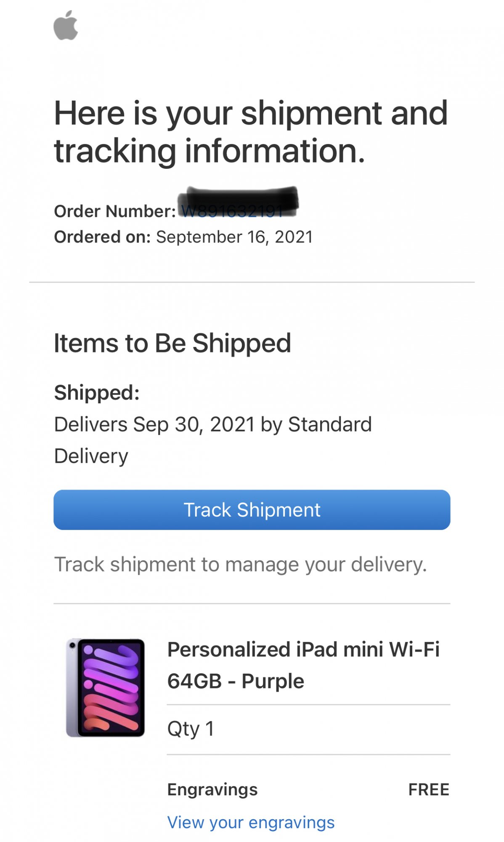The width and height of the screenshot is (504, 842).
Task: Select the Personalized iPad mini product title
Action: point(303,649)
